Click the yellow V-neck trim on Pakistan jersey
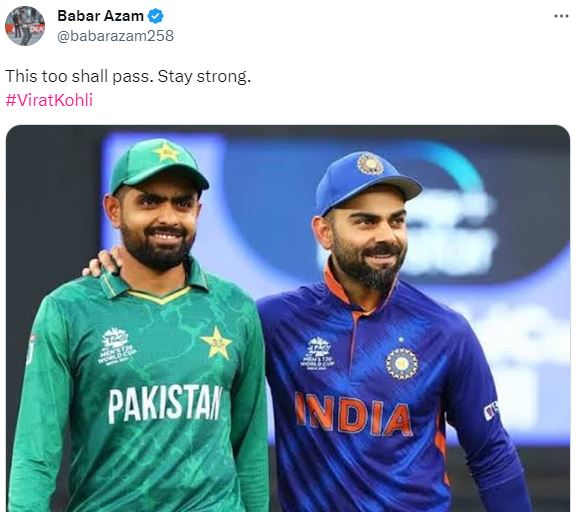The height and width of the screenshot is (512, 577). pos(159,295)
